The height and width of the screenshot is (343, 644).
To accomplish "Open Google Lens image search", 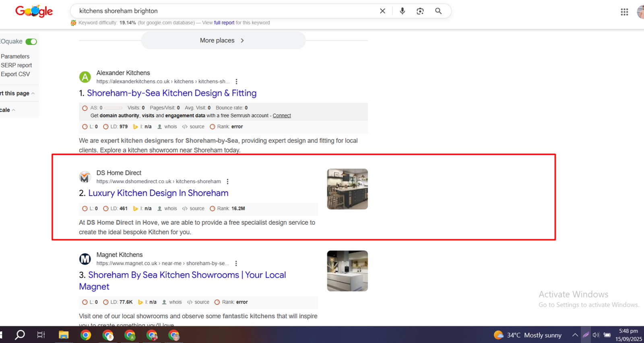I will pos(420,11).
